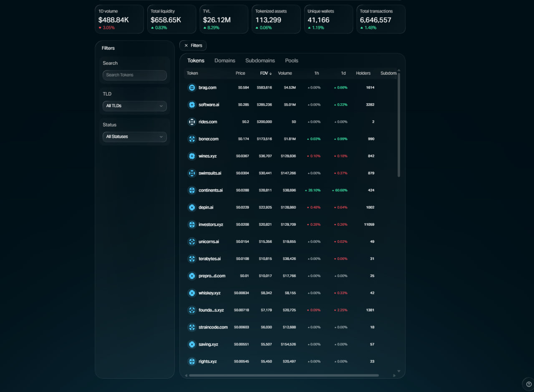Click the investors.xyz token icon
The height and width of the screenshot is (392, 534).
point(192,224)
